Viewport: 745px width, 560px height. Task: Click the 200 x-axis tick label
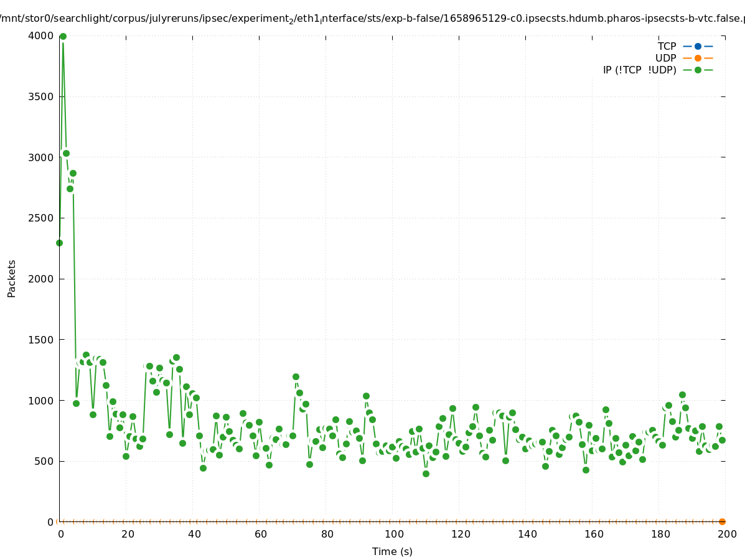point(726,534)
